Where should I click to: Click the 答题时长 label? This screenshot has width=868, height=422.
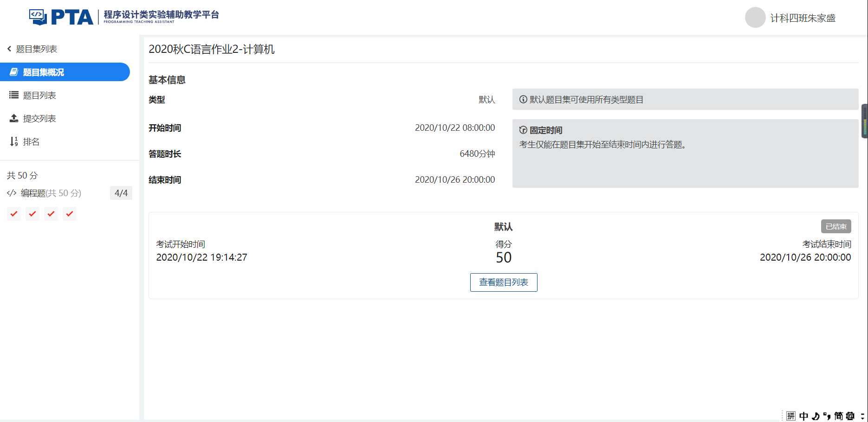(x=165, y=154)
